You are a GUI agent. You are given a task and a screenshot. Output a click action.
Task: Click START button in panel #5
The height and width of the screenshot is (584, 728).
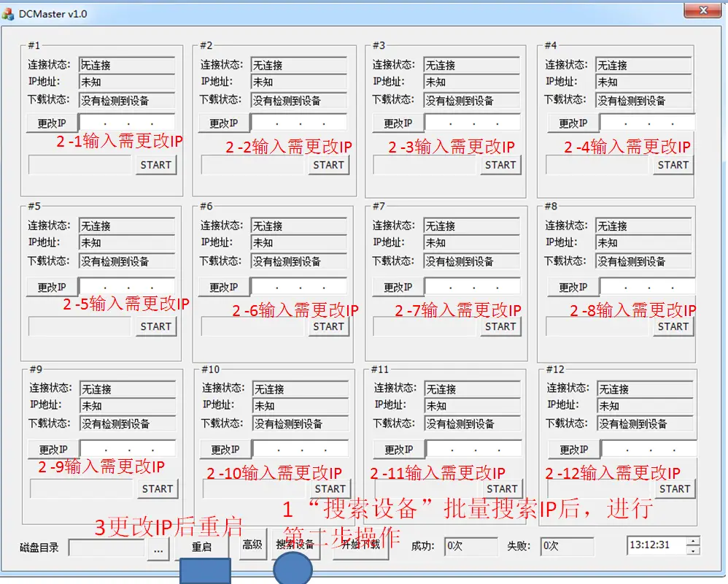pos(155,326)
